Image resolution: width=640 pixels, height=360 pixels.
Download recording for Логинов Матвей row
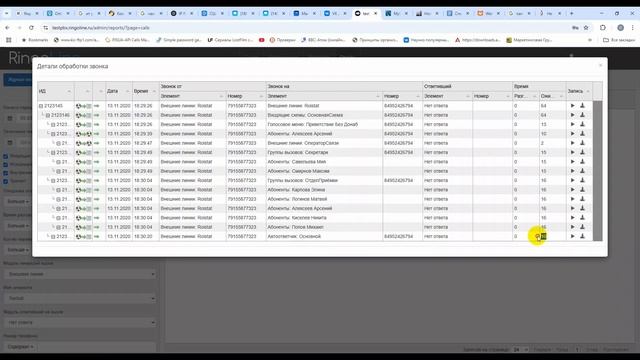(582, 199)
